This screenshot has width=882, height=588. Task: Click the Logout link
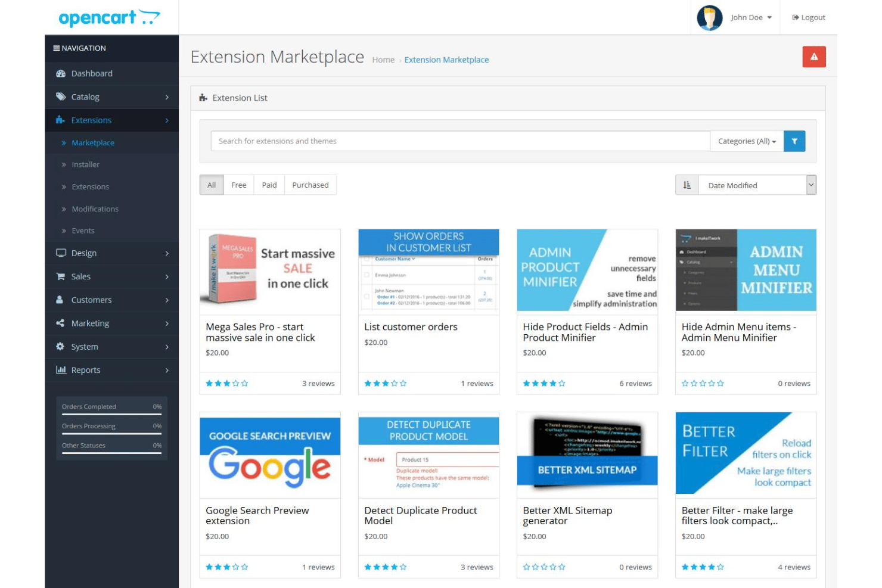click(809, 18)
